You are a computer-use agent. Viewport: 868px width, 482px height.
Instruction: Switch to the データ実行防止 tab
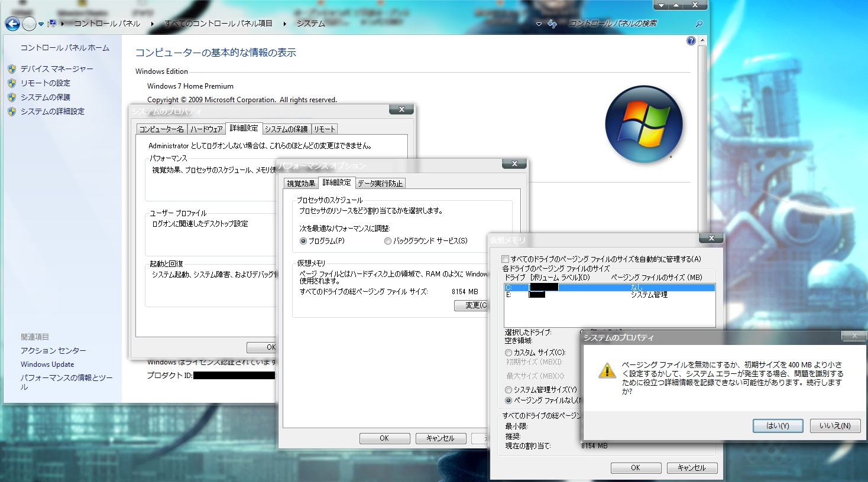[x=380, y=184]
